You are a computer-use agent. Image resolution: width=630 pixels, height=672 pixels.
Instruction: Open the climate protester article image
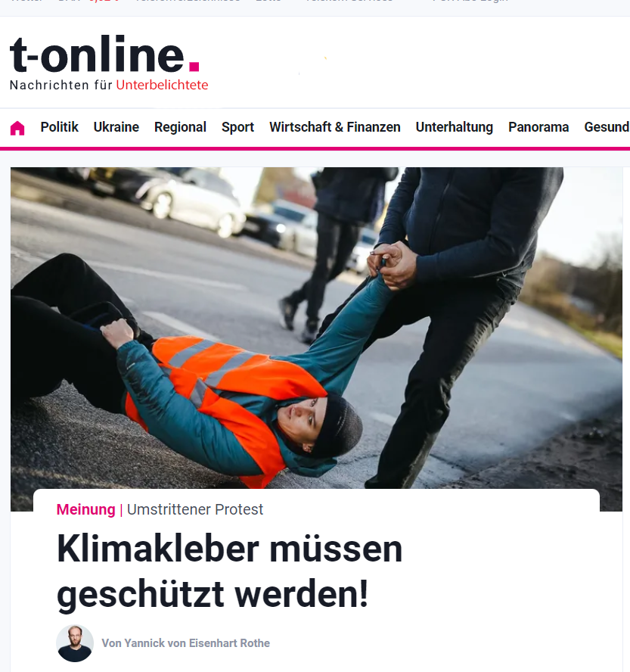pos(316,328)
